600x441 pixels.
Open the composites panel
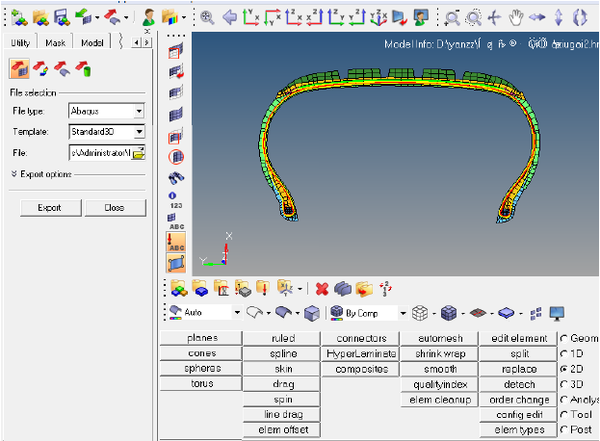360,369
